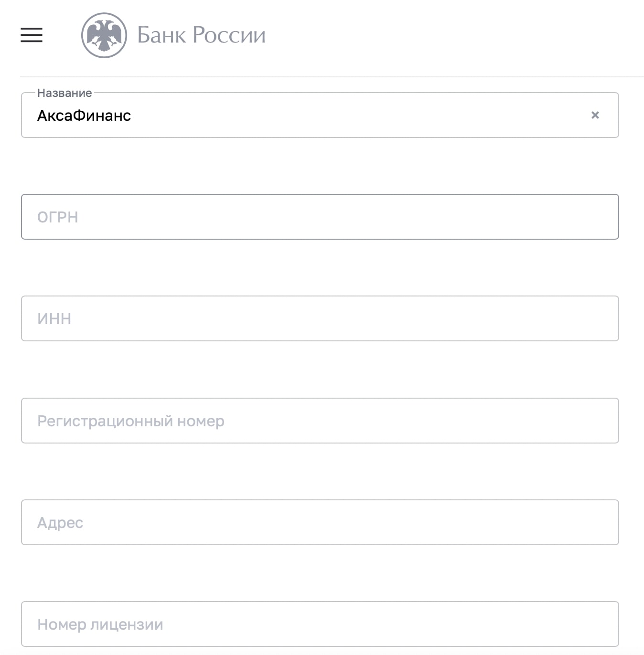Go to the Банк России homepage title link
The height and width of the screenshot is (655, 644).
(x=201, y=35)
